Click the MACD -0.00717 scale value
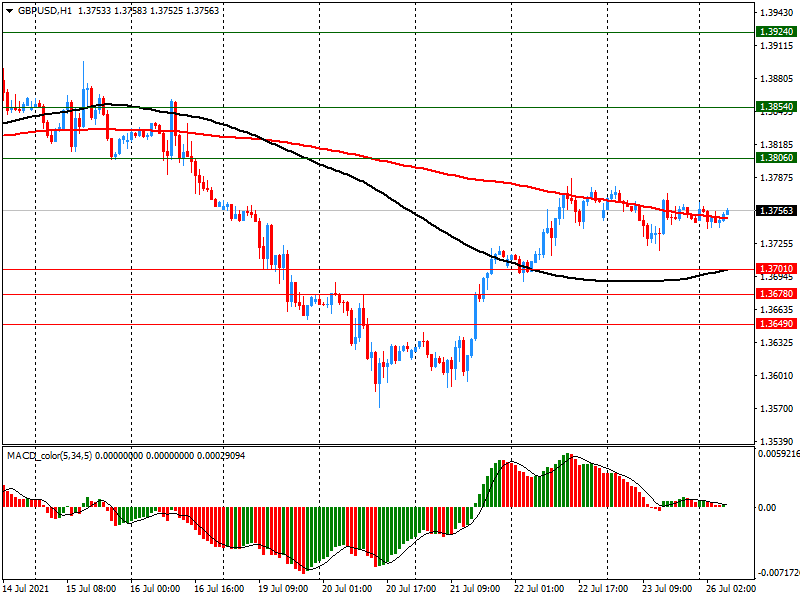800x600 pixels. coord(779,573)
